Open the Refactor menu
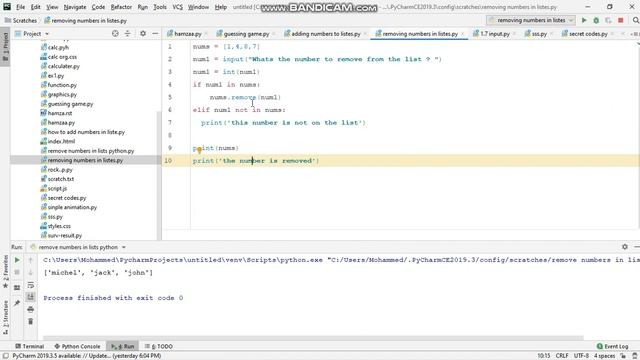This screenshot has height=360, width=640. pos(121,7)
